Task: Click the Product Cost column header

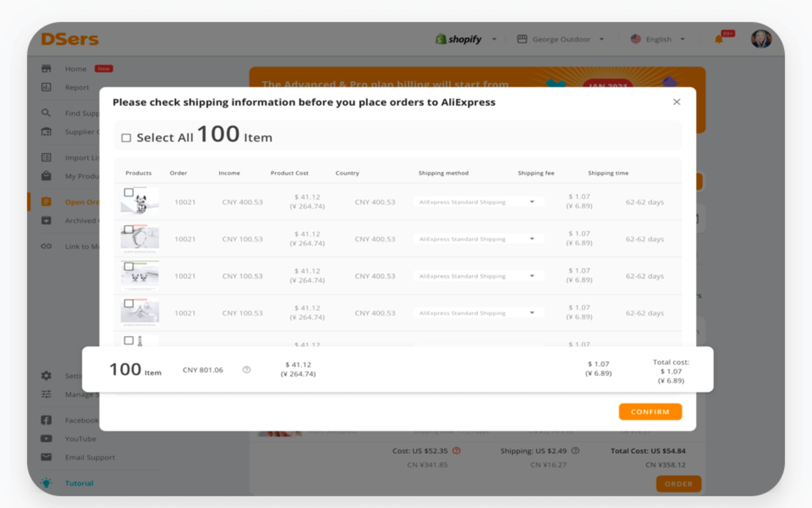Action: coord(289,173)
